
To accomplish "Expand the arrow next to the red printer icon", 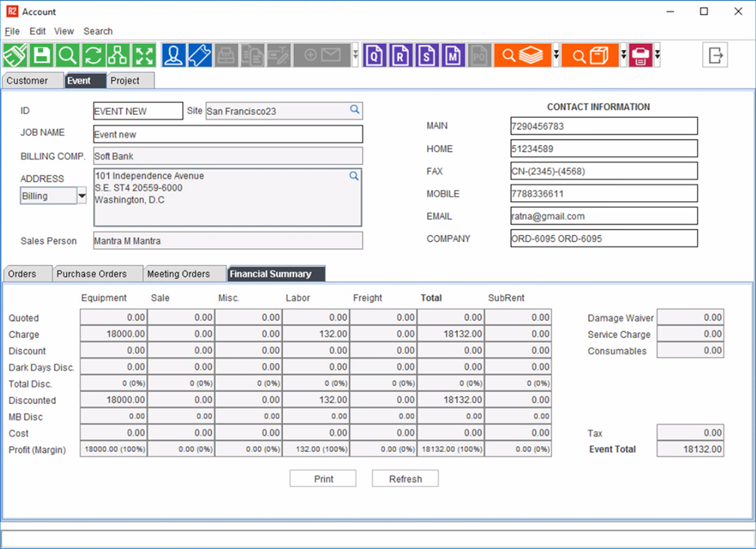I will tap(657, 55).
